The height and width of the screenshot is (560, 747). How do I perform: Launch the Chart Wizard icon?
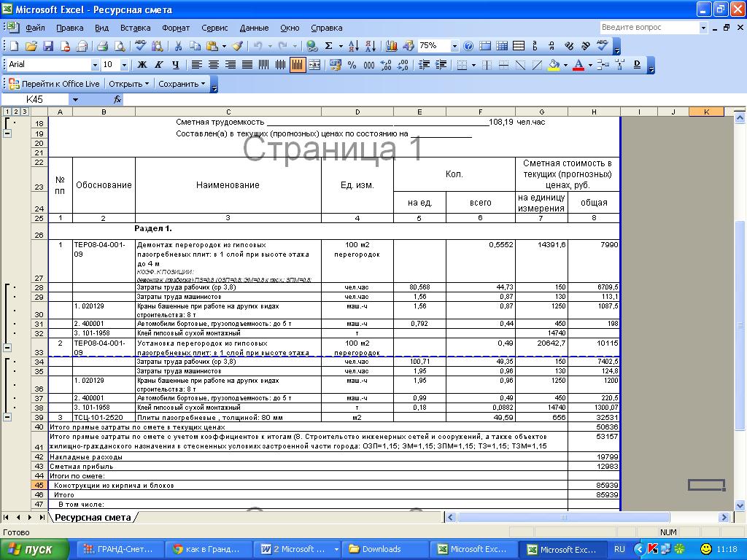[x=392, y=46]
